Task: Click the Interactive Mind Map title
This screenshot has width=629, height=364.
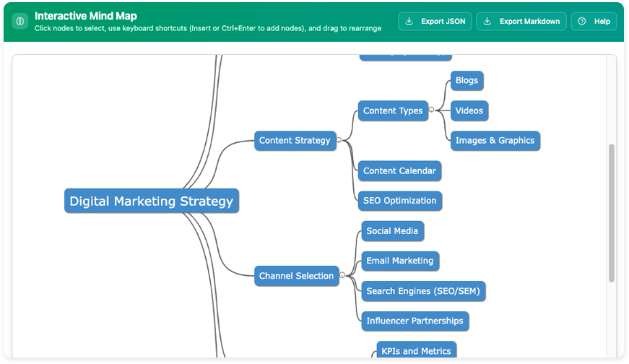Action: (x=86, y=16)
